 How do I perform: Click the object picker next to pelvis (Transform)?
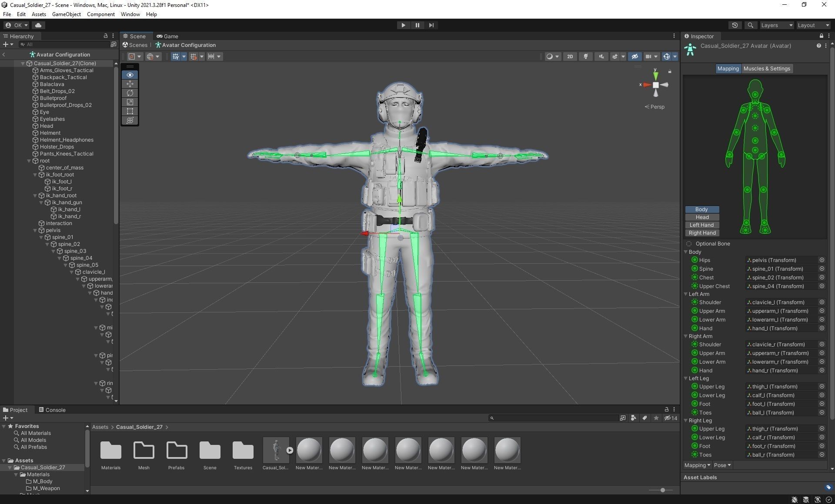click(x=822, y=260)
